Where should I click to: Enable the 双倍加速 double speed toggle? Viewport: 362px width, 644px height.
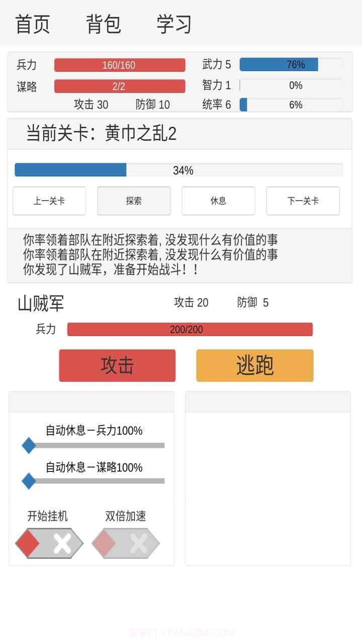(125, 543)
